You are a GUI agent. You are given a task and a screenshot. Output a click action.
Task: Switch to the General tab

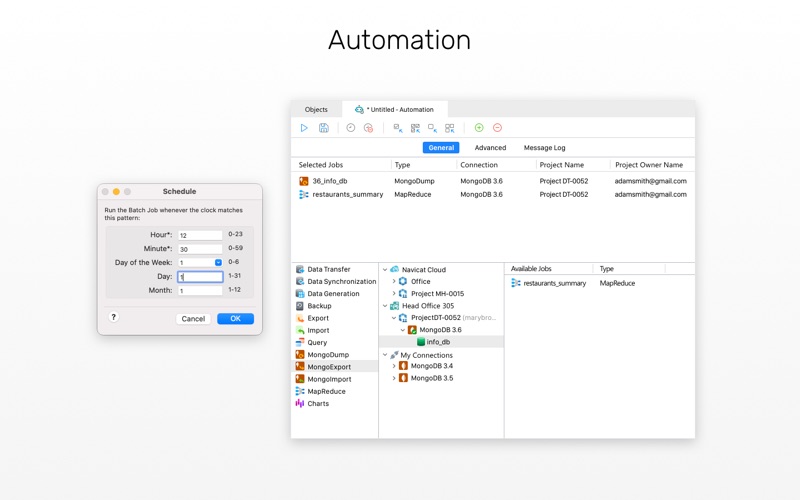tap(441, 147)
